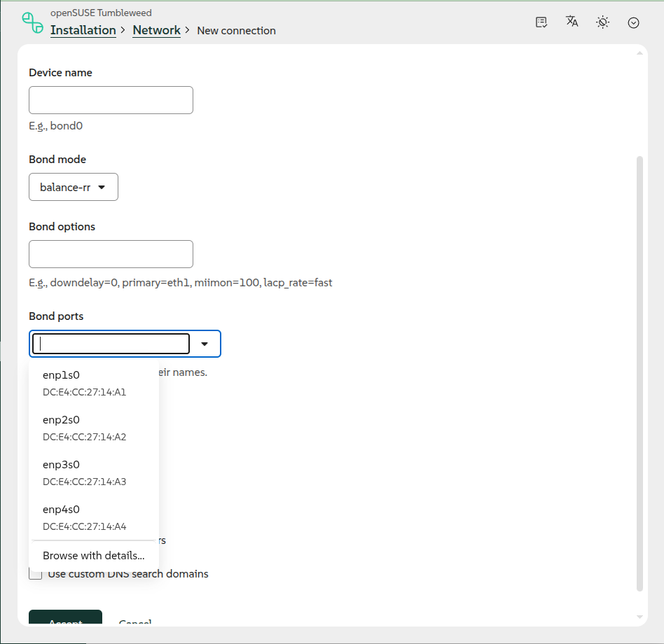The width and height of the screenshot is (664, 644).
Task: Go to Network breadcrumb link
Action: click(x=156, y=31)
